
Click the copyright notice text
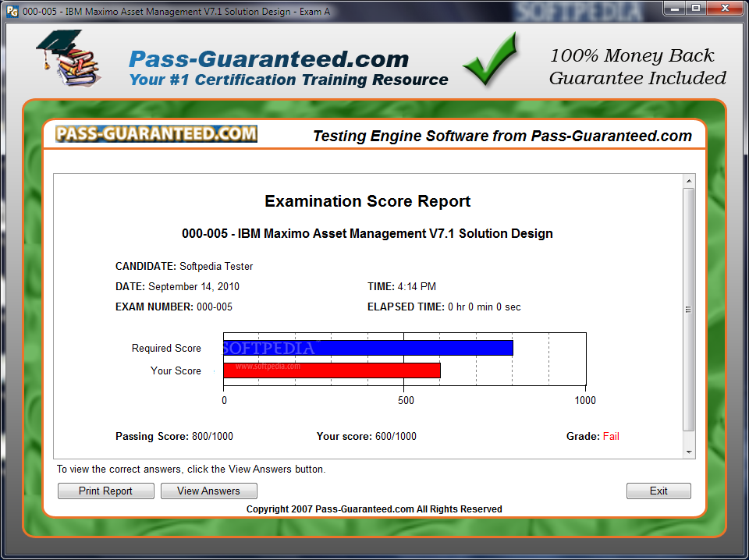click(x=374, y=509)
